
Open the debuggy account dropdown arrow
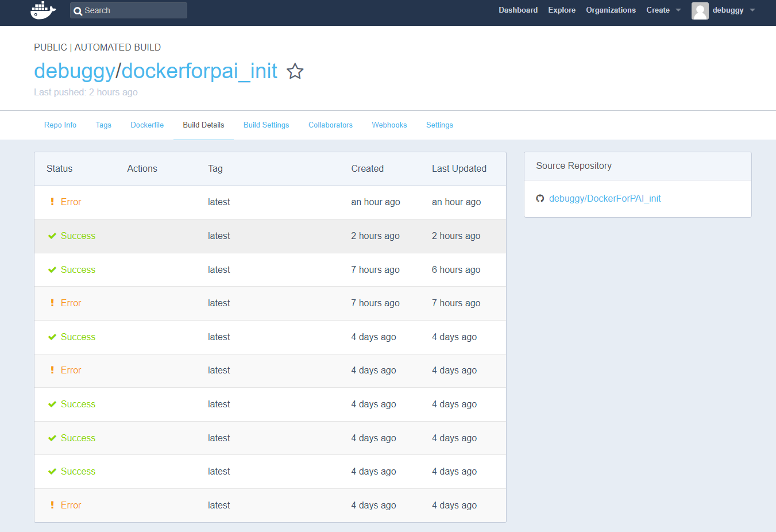click(752, 10)
